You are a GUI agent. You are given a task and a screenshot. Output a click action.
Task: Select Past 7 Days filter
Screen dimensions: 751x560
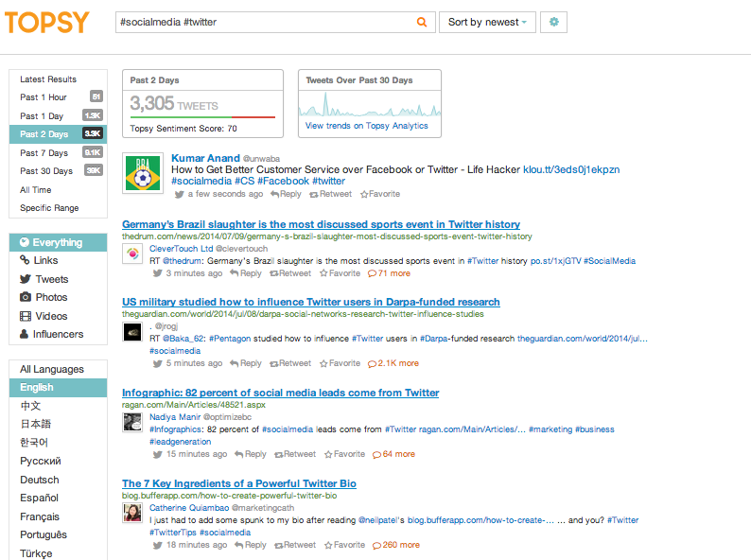click(58, 153)
